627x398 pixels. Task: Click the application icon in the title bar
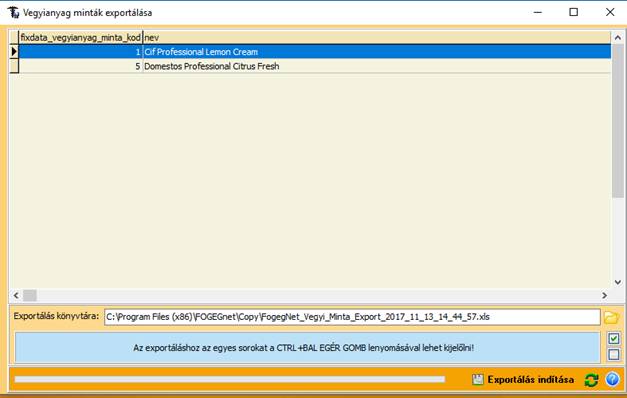click(x=13, y=12)
